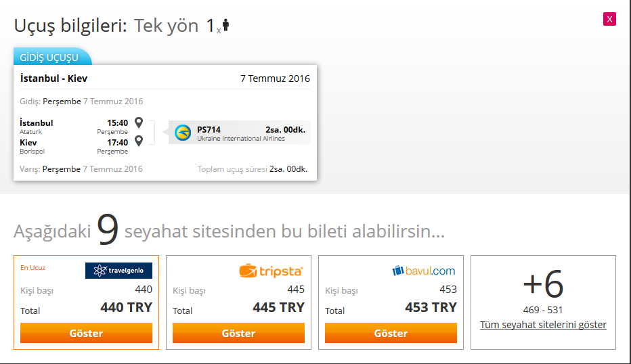Open Tüm seyahat sitelerini göster link
The width and height of the screenshot is (631, 364).
point(543,325)
